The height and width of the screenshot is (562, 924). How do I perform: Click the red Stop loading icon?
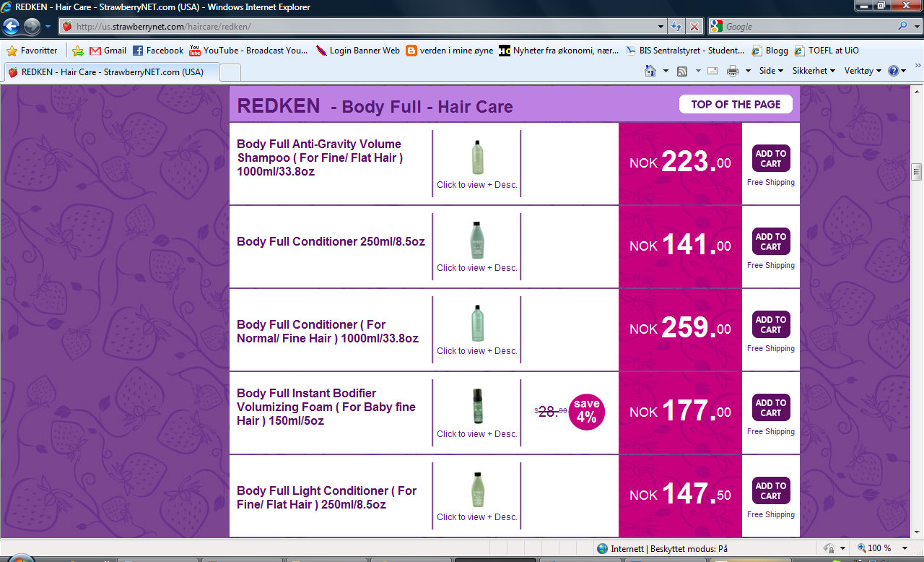click(694, 27)
